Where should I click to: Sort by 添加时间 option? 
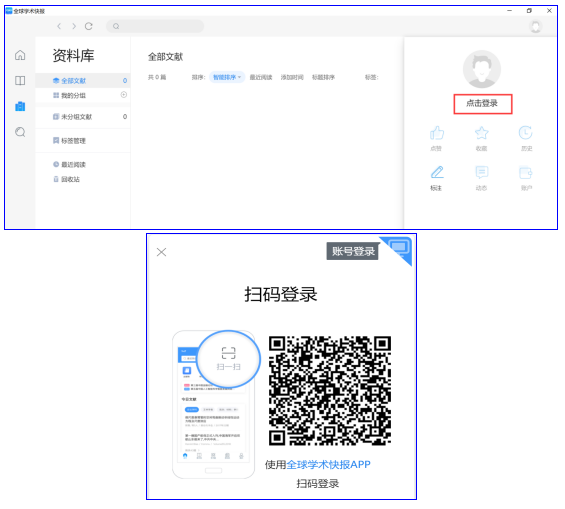coord(292,77)
